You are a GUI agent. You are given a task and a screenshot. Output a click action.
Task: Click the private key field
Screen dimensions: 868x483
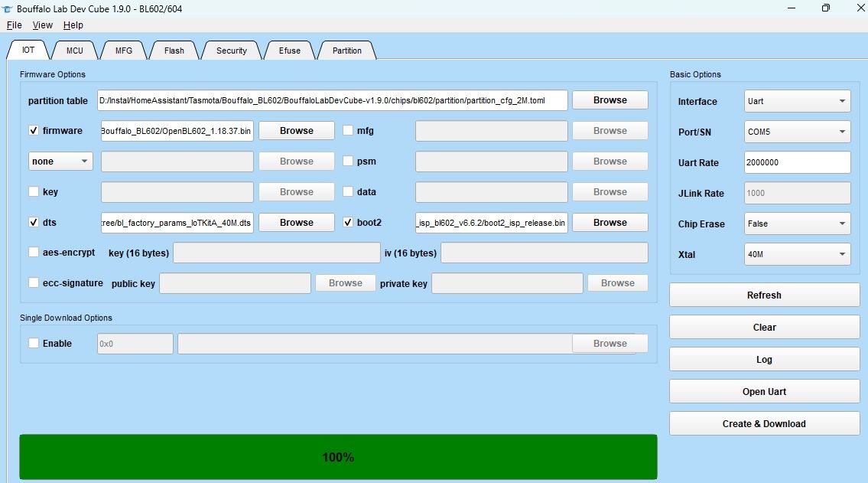[x=507, y=283]
